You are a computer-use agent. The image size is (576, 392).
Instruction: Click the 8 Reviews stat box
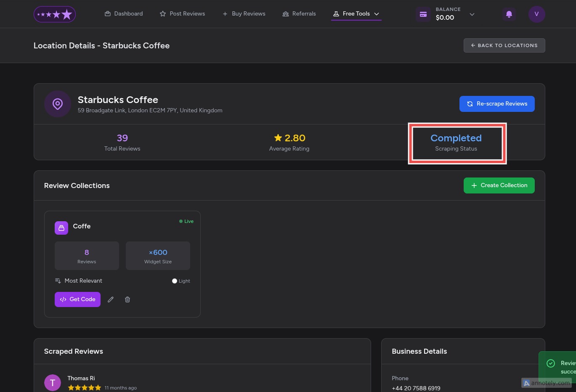click(87, 256)
